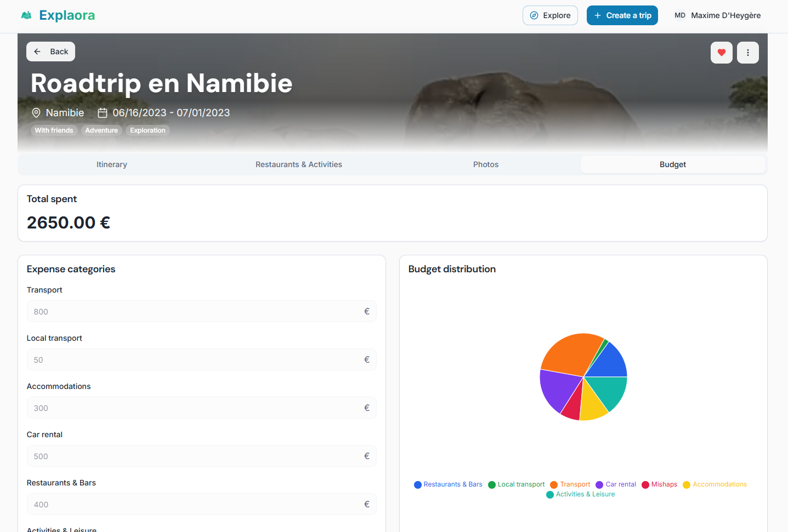Click the Create a trip button

click(622, 15)
